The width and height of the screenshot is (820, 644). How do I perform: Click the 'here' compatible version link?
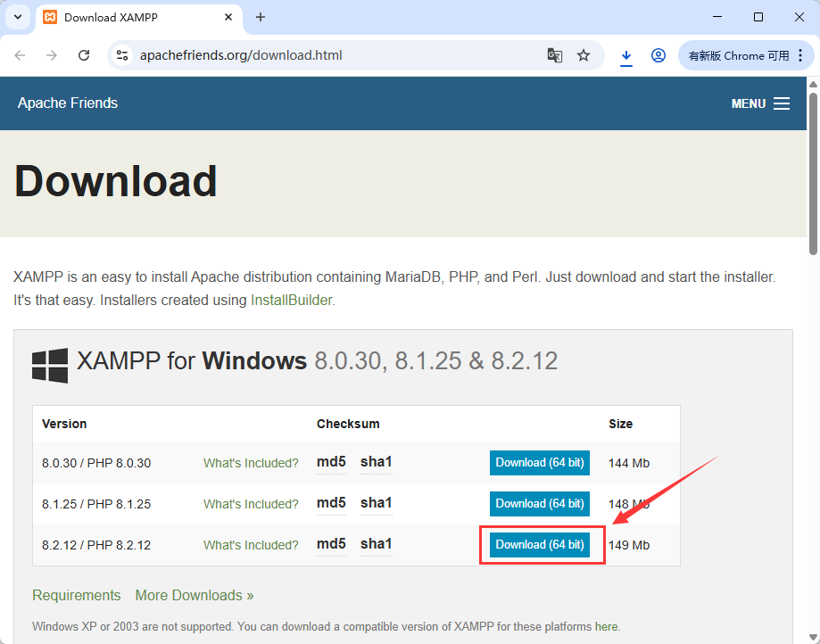tap(606, 627)
